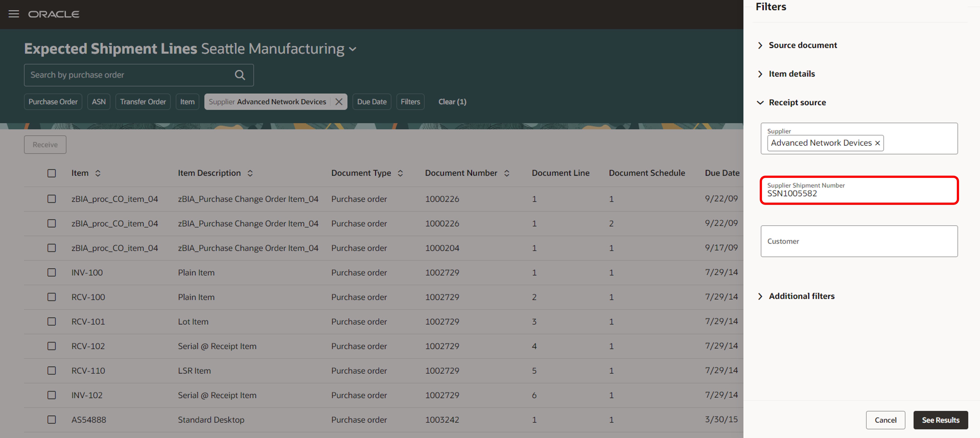980x438 pixels.
Task: Sort by Item column arrows
Action: pos(98,173)
